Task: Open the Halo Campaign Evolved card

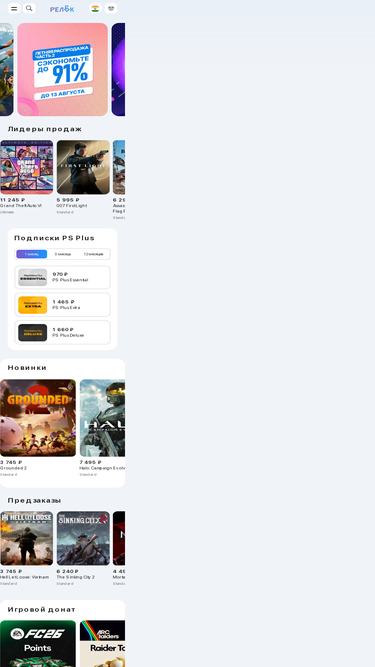Action: click(102, 418)
